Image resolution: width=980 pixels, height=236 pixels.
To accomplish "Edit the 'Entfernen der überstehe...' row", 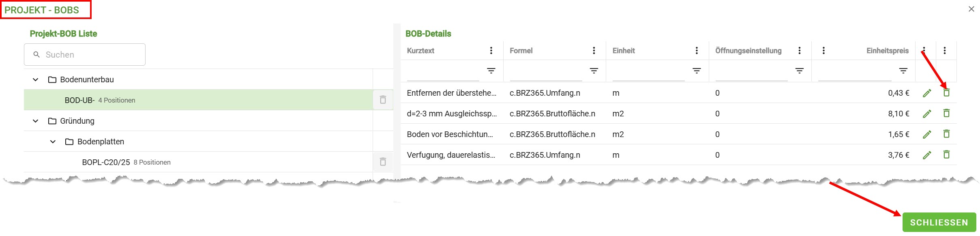I will click(926, 93).
